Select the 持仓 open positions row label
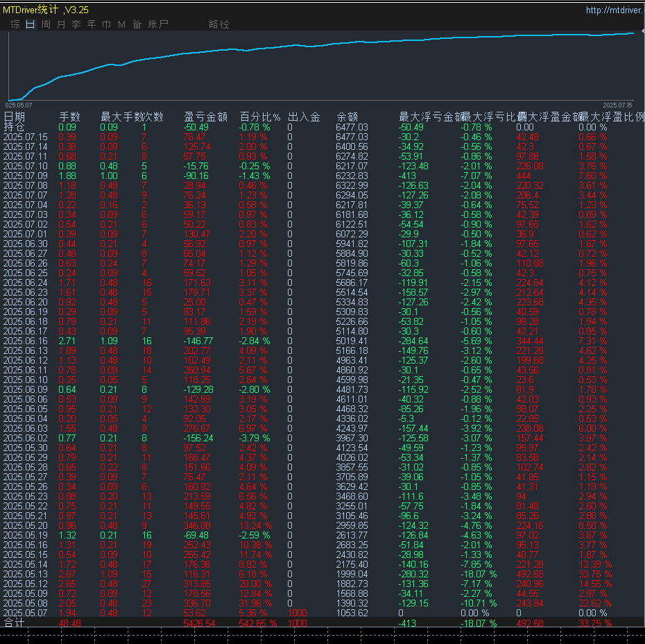Screen dimensions: 645x644 pyautogui.click(x=14, y=127)
